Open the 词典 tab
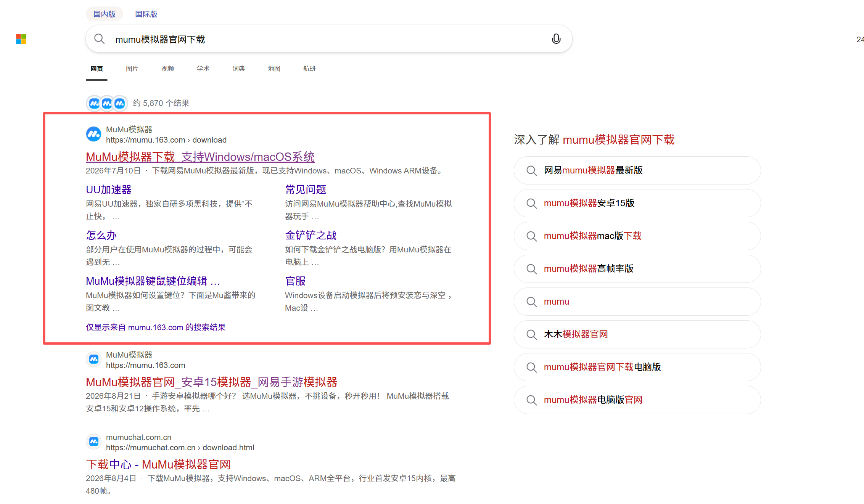This screenshot has width=864, height=504. tap(238, 69)
